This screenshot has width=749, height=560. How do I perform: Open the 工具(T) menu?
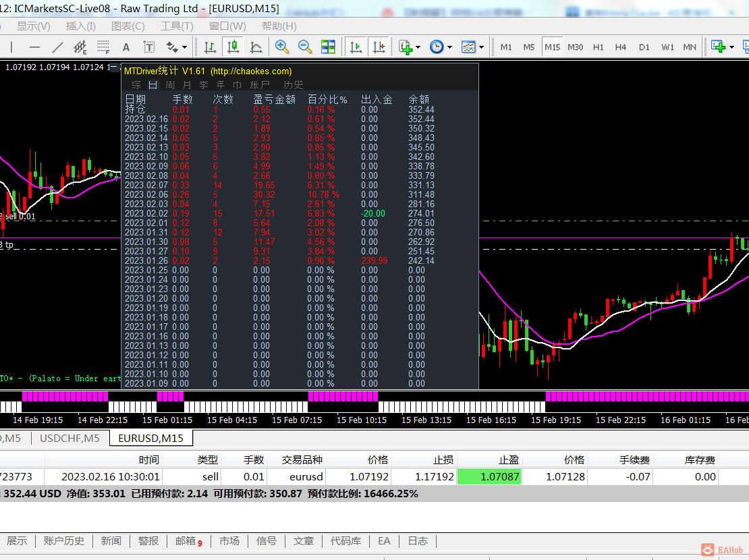[177, 26]
